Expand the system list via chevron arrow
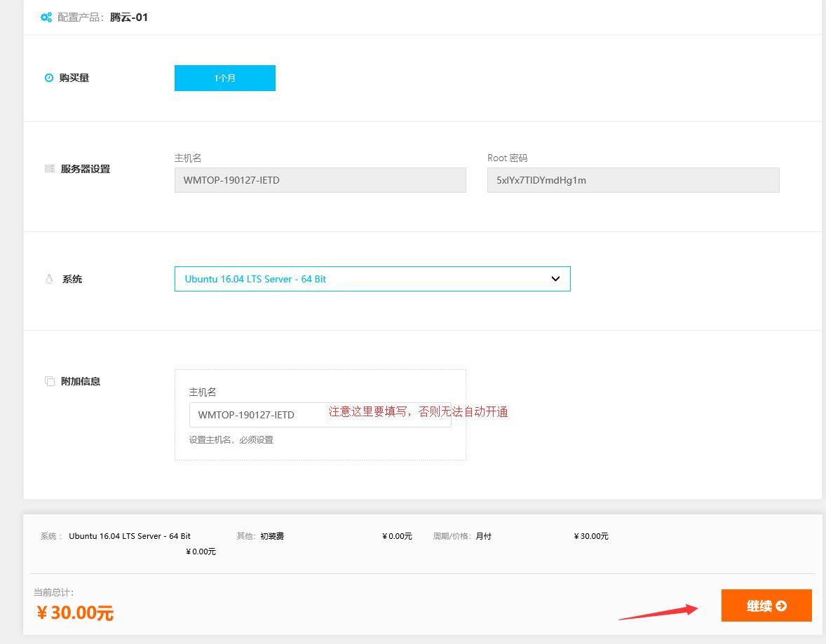826x644 pixels. pyautogui.click(x=555, y=279)
